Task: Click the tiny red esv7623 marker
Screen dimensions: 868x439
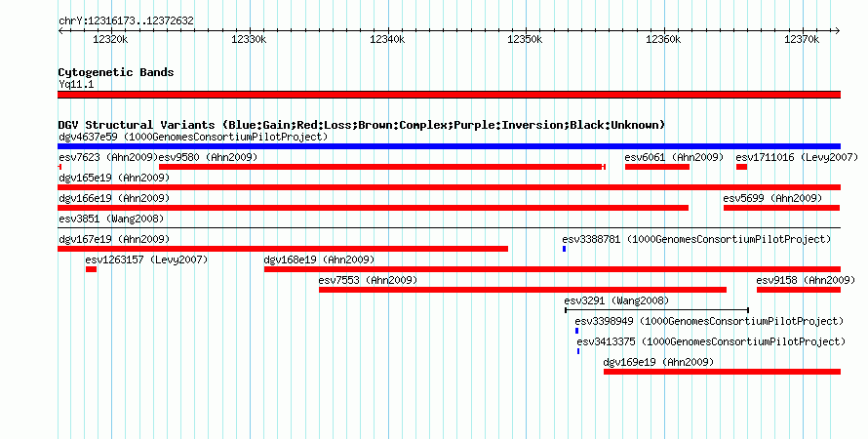Action: pyautogui.click(x=59, y=167)
